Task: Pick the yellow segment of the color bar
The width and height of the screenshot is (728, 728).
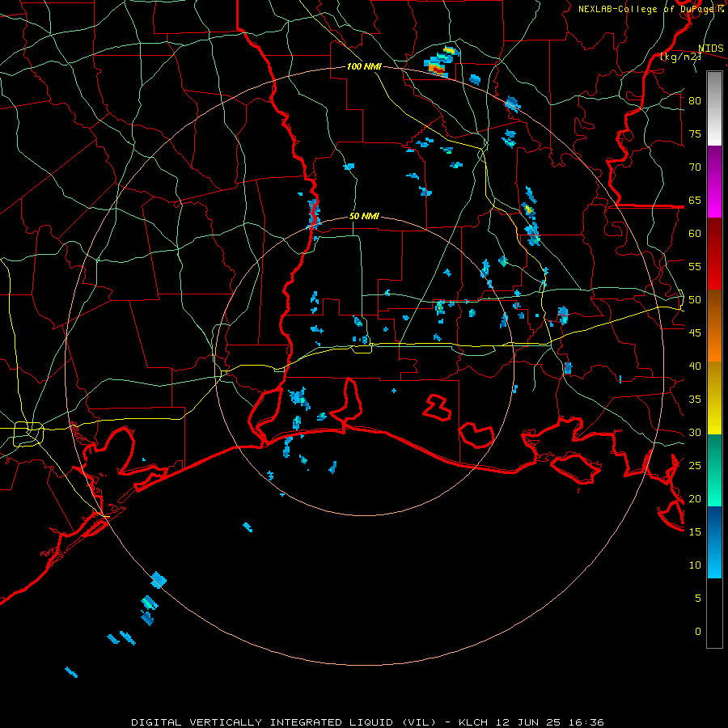Action: tap(714, 398)
